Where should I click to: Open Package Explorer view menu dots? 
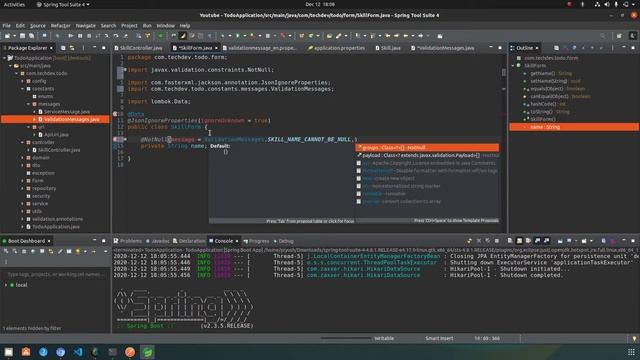click(83, 48)
